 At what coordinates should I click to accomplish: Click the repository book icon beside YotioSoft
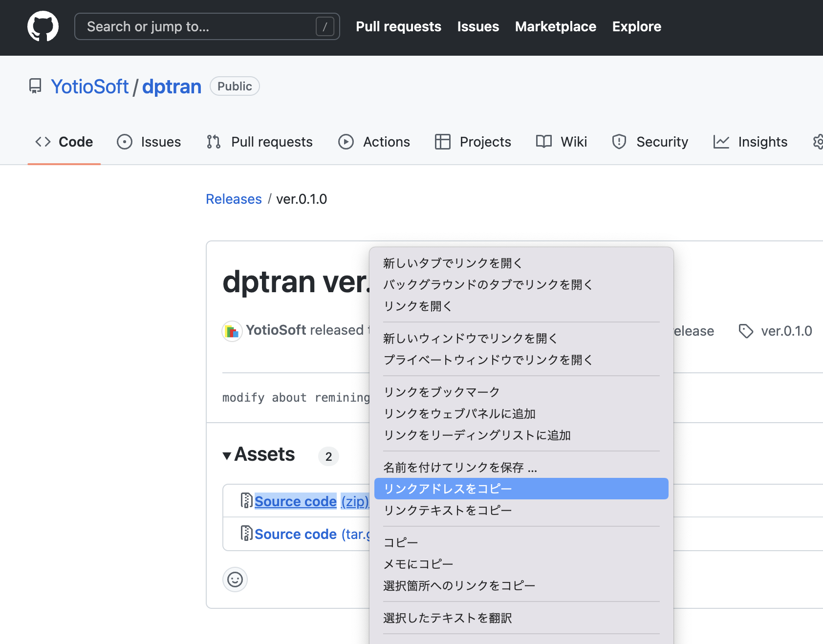coord(35,86)
